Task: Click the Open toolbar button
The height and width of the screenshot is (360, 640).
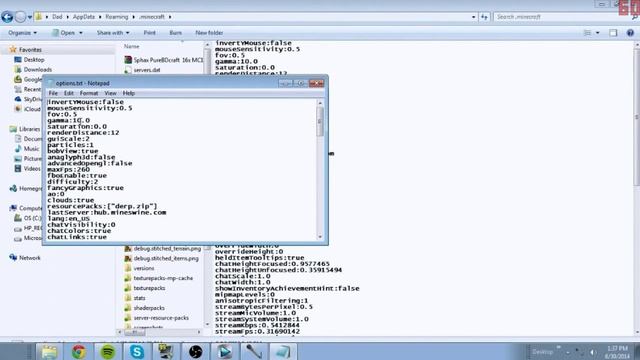Action: pos(64,33)
